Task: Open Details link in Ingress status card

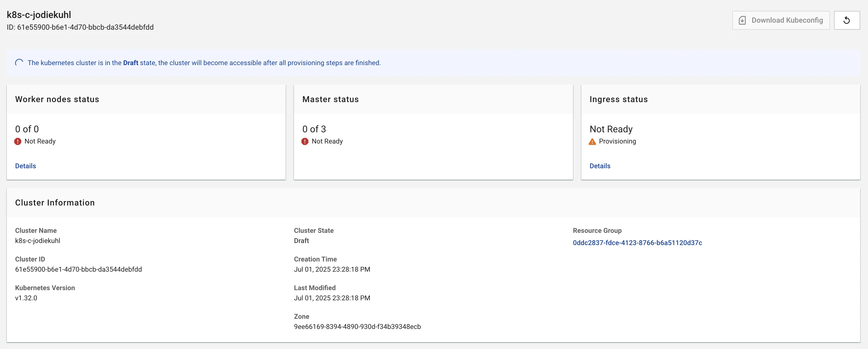Action: pyautogui.click(x=600, y=166)
